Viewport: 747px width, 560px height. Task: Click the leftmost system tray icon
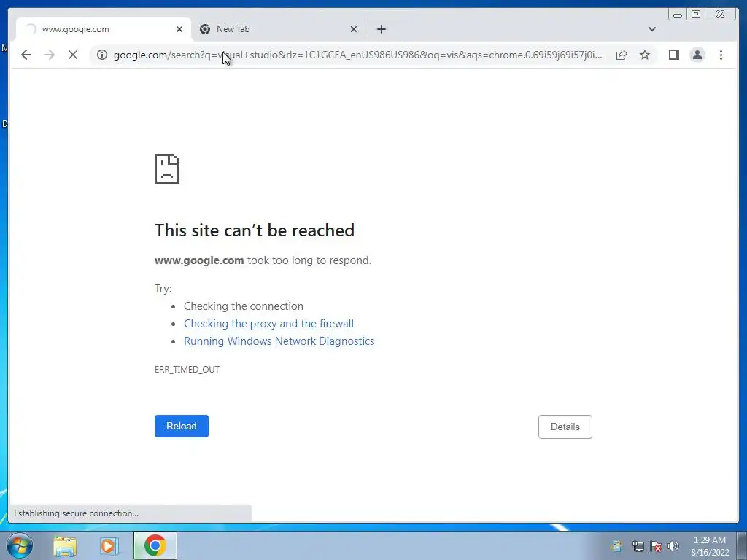(x=616, y=546)
